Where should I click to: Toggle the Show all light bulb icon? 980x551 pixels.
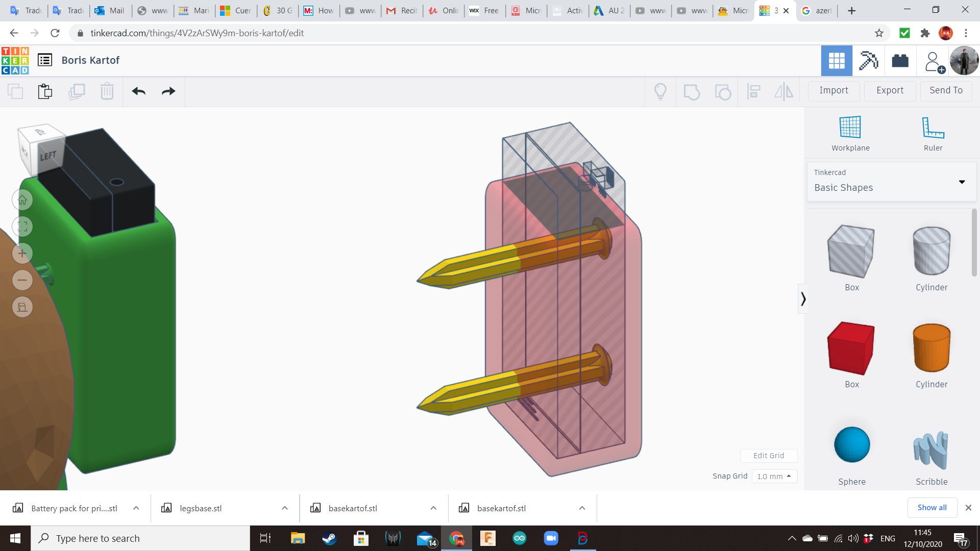pyautogui.click(x=660, y=91)
